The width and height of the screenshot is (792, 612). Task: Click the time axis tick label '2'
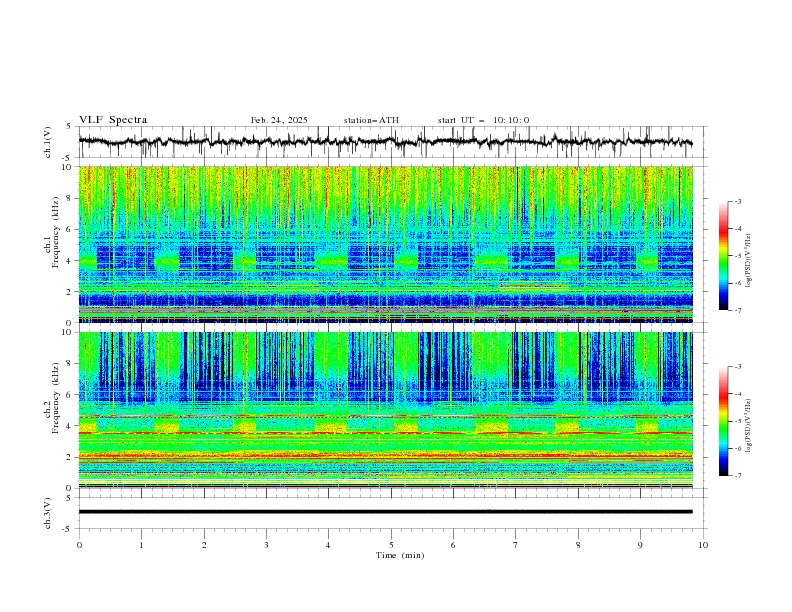[x=204, y=545]
